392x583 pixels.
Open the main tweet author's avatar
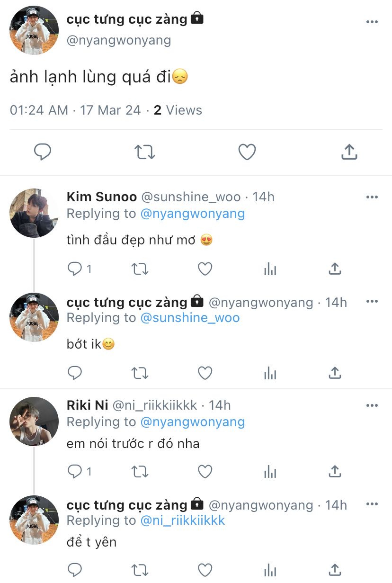click(x=34, y=30)
